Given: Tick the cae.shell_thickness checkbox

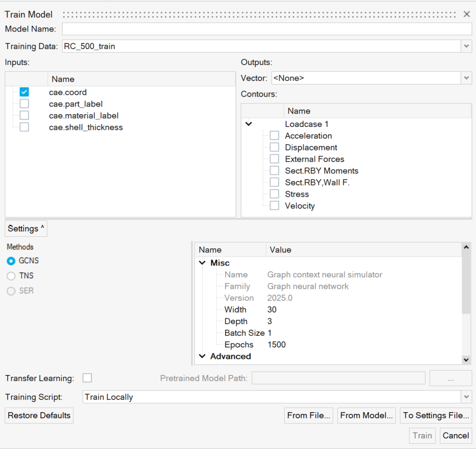Looking at the screenshot, I should click(x=25, y=127).
